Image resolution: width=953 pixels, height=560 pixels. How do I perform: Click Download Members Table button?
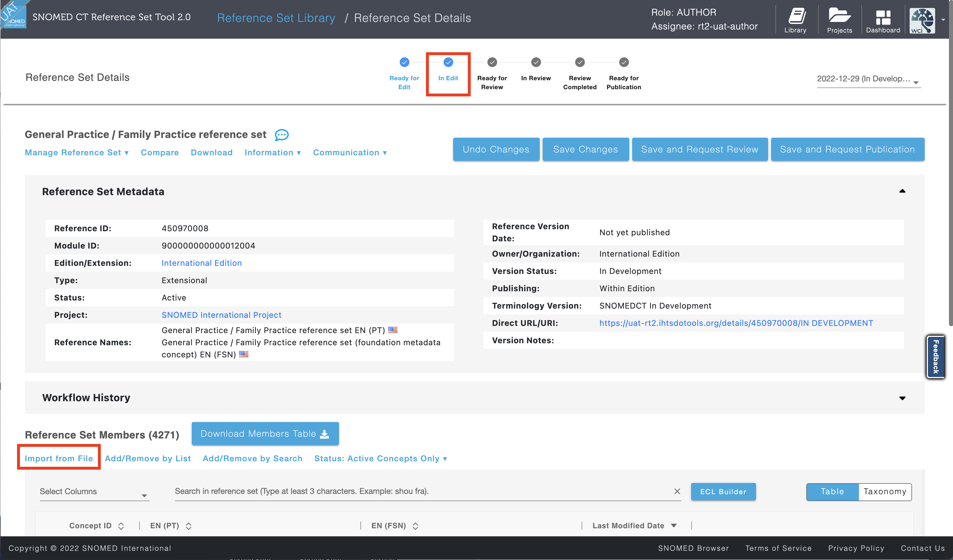pos(265,434)
